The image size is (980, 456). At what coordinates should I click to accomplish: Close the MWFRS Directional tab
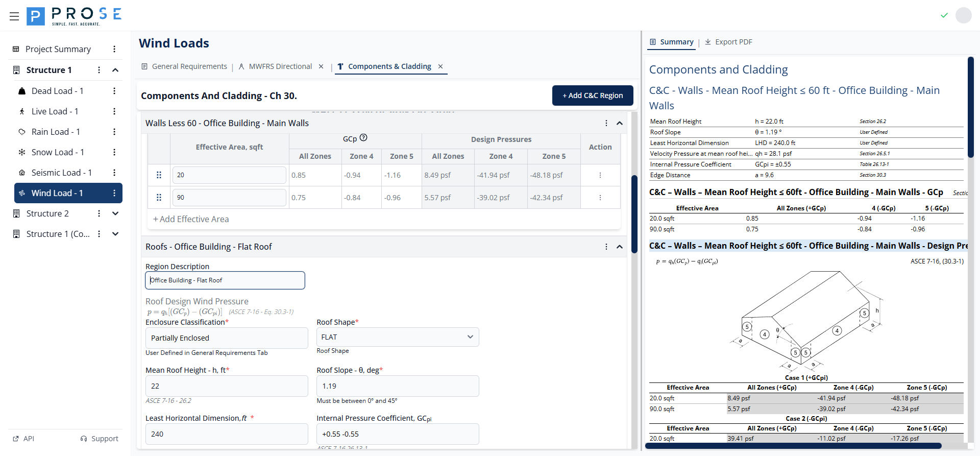(x=321, y=66)
